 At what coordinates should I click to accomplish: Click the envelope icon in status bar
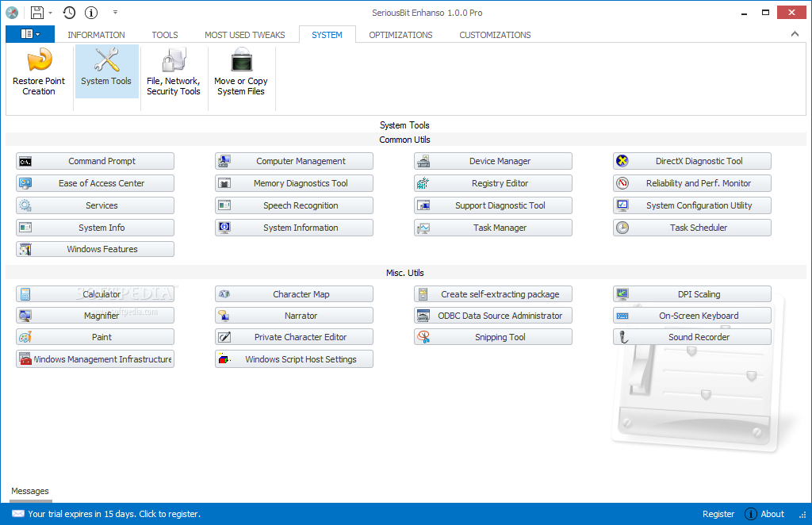[18, 514]
